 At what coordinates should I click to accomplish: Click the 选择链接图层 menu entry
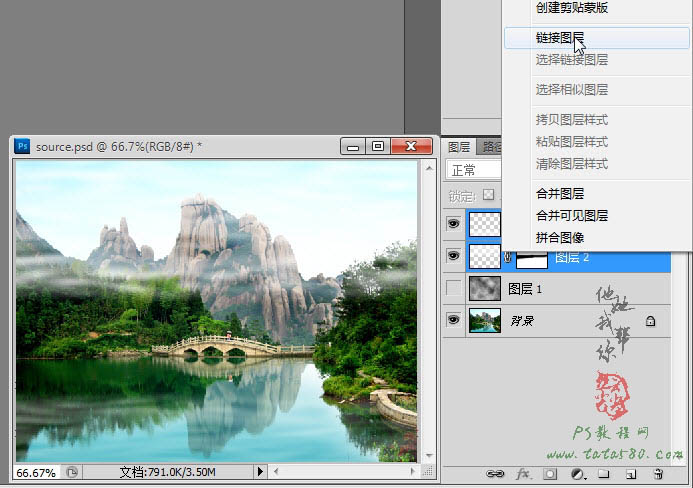tap(572, 60)
